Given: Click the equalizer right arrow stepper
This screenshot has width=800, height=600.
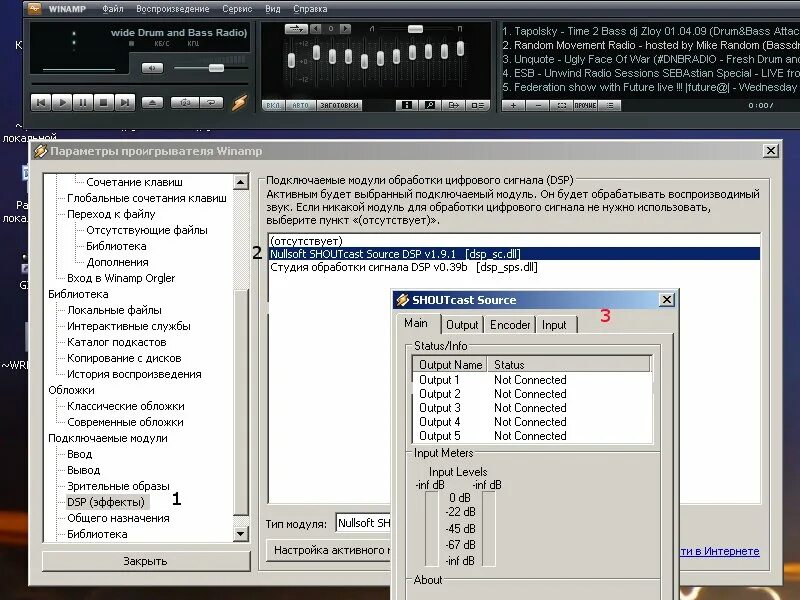Looking at the screenshot, I should pos(345,29).
